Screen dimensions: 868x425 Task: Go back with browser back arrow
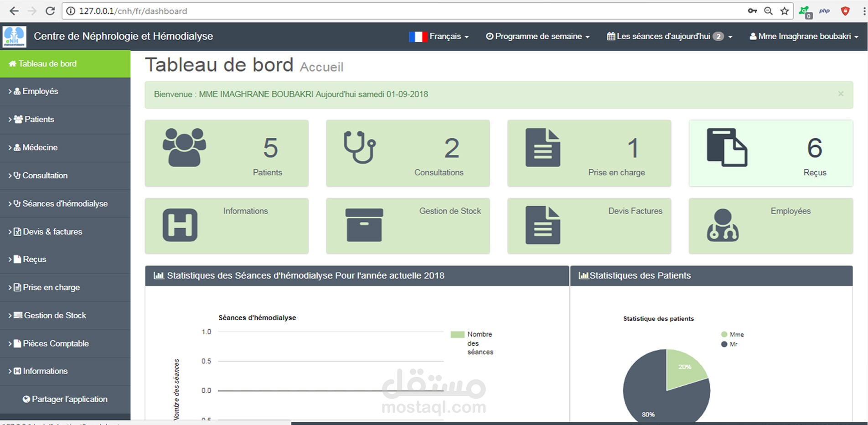point(14,11)
